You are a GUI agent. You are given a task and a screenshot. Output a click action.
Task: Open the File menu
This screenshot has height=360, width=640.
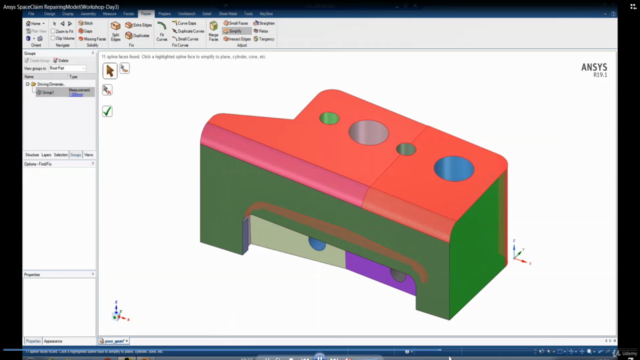pyautogui.click(x=31, y=14)
